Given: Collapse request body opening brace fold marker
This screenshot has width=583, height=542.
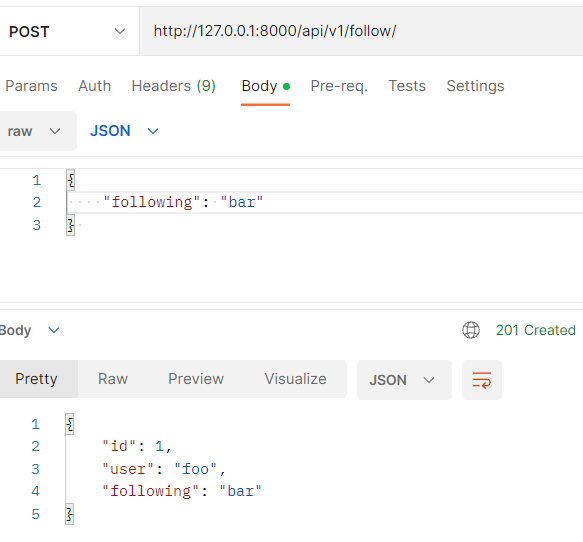Looking at the screenshot, I should coord(71,180).
